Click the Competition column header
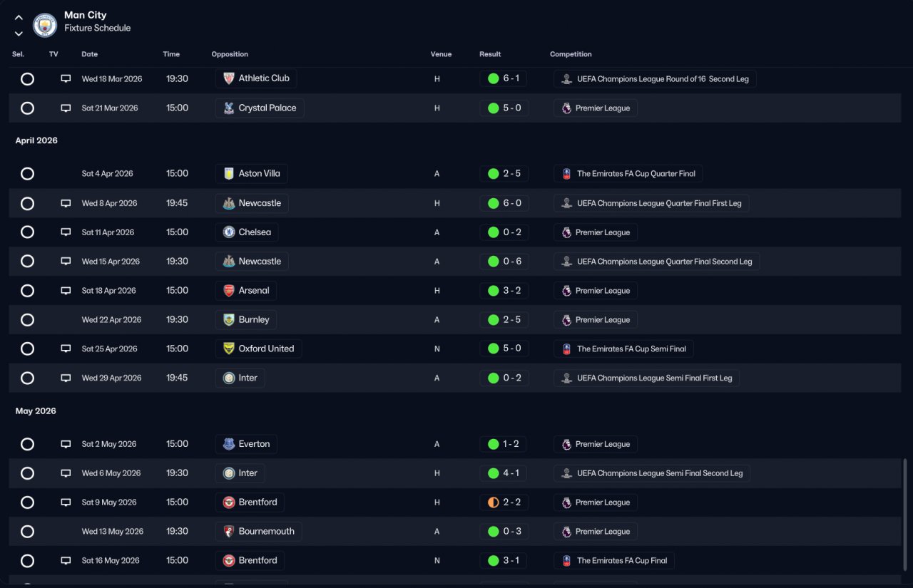The width and height of the screenshot is (913, 588). tap(571, 54)
